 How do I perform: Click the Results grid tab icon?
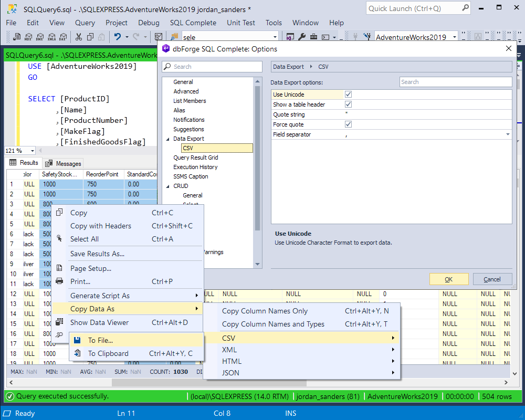tap(13, 162)
